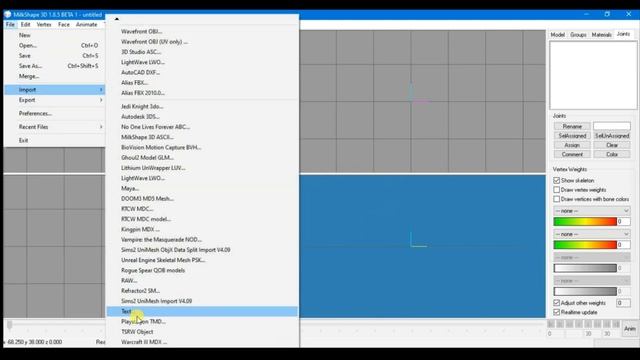
Task: Import Ghoul2 Model GLM...
Action: (x=202, y=158)
